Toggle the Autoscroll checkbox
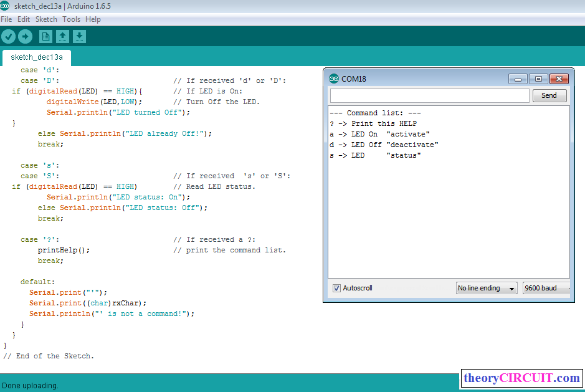This screenshot has height=392, width=585. click(337, 288)
